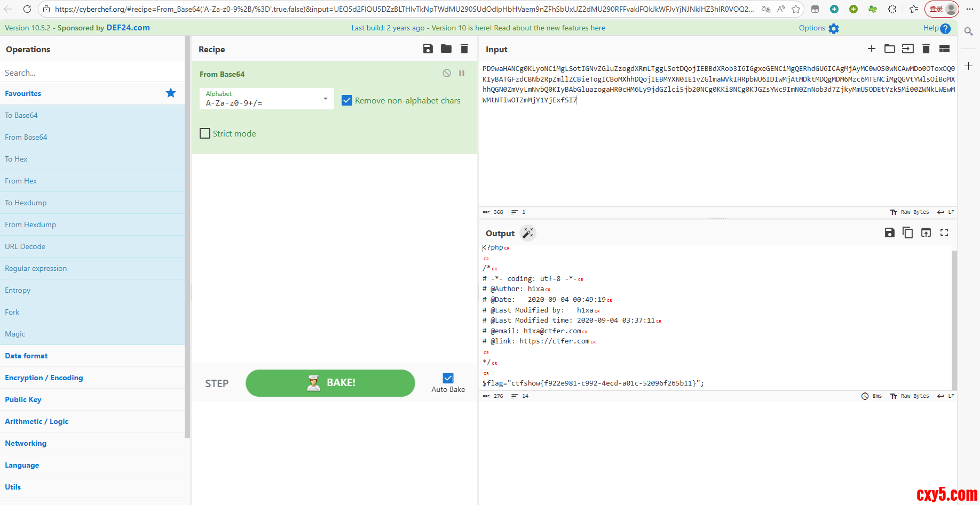Disable the From Base64 operation

(447, 73)
